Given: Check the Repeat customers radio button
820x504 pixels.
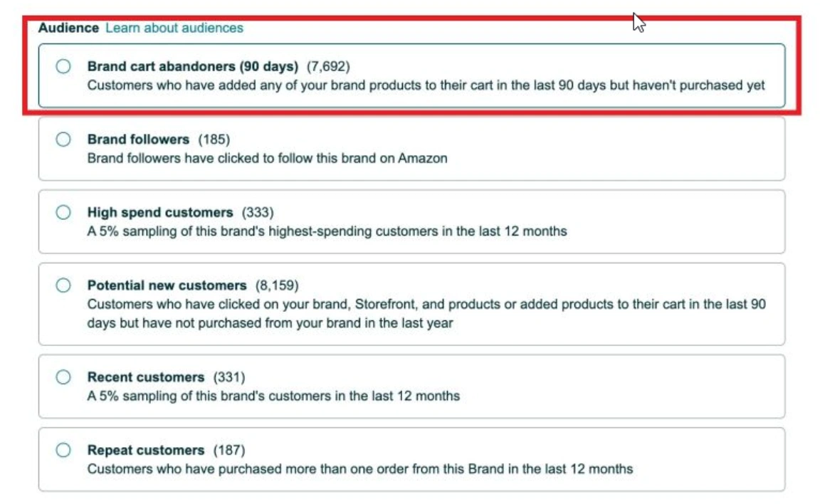Looking at the screenshot, I should point(63,450).
